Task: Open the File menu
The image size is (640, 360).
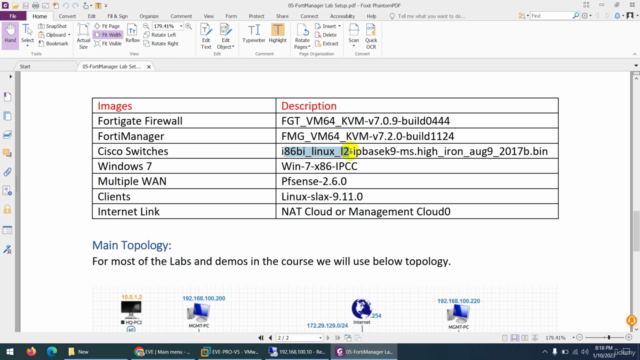Action: pyautogui.click(x=13, y=16)
